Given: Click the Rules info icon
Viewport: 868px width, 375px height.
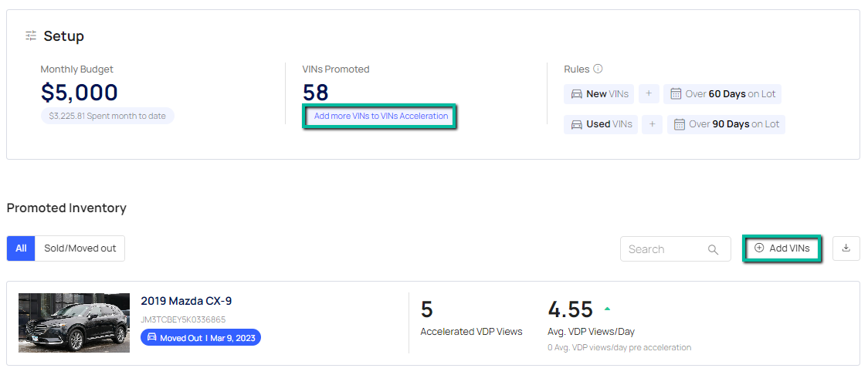Looking at the screenshot, I should click(598, 69).
